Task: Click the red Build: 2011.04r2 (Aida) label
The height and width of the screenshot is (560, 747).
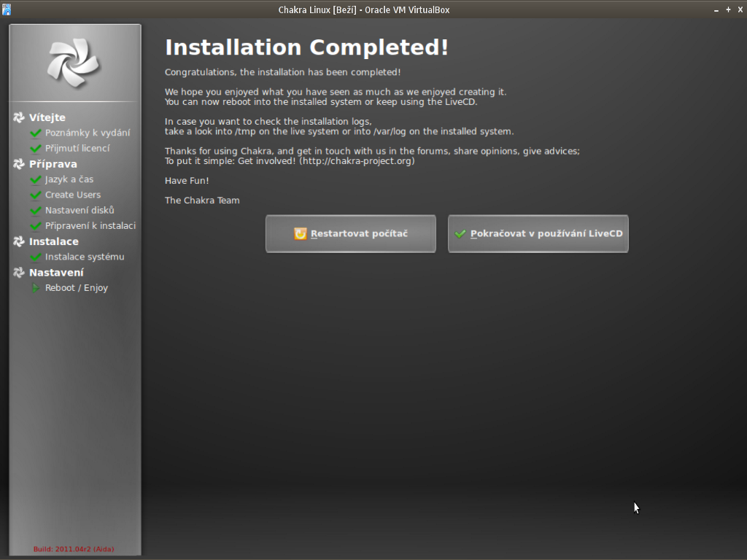Action: (74, 549)
